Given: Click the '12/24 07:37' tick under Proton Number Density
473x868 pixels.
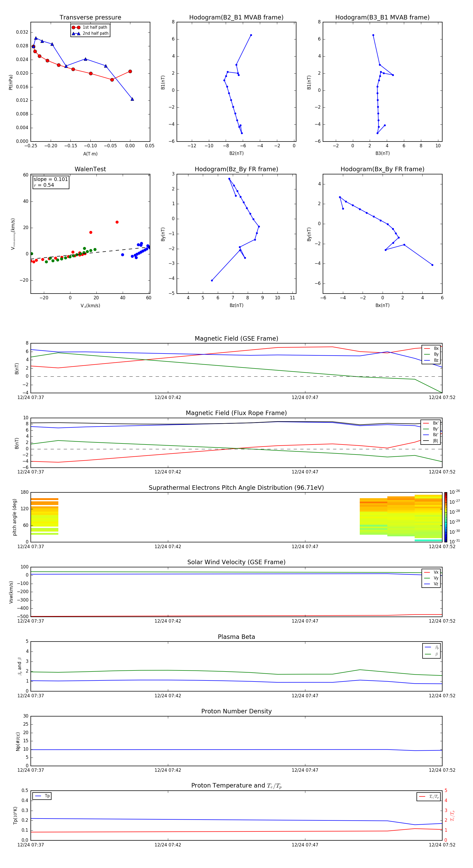Looking at the screenshot, I should 31,770.
